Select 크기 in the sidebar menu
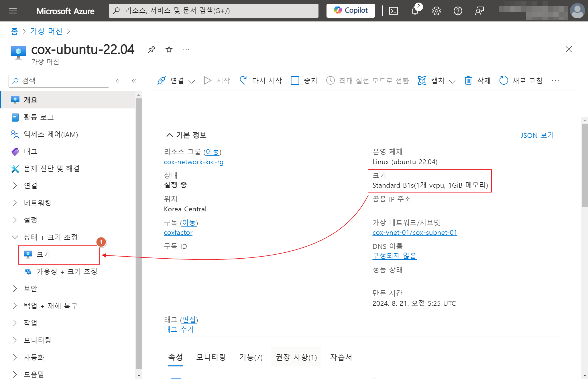The height and width of the screenshot is (379, 588). tap(44, 254)
